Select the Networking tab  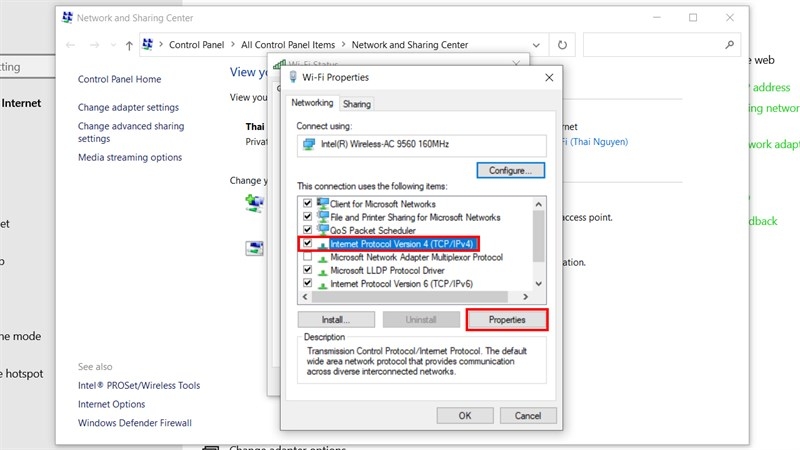point(312,103)
